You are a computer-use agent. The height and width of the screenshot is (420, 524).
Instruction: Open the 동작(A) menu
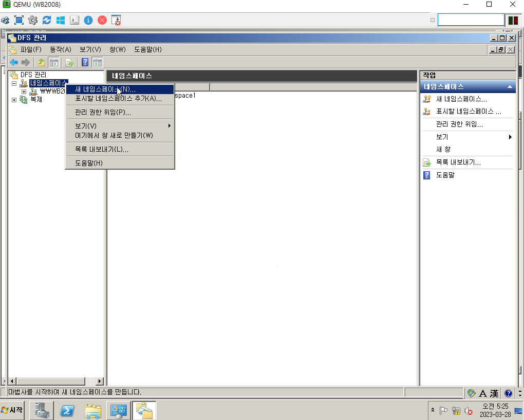click(x=61, y=50)
